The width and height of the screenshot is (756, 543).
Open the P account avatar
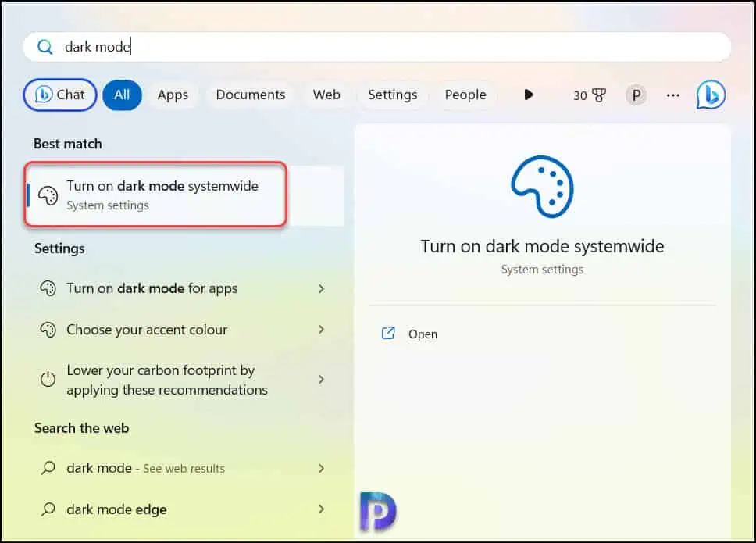pyautogui.click(x=636, y=95)
